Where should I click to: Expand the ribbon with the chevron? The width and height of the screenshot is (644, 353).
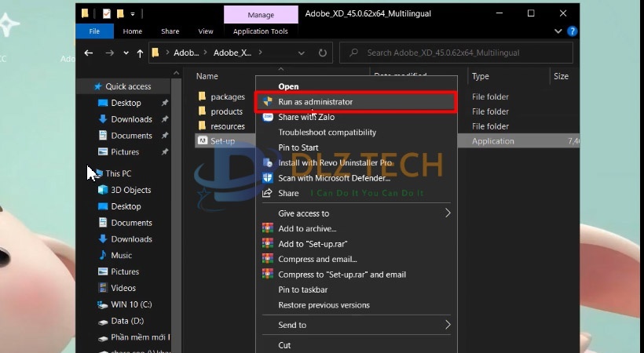click(558, 31)
